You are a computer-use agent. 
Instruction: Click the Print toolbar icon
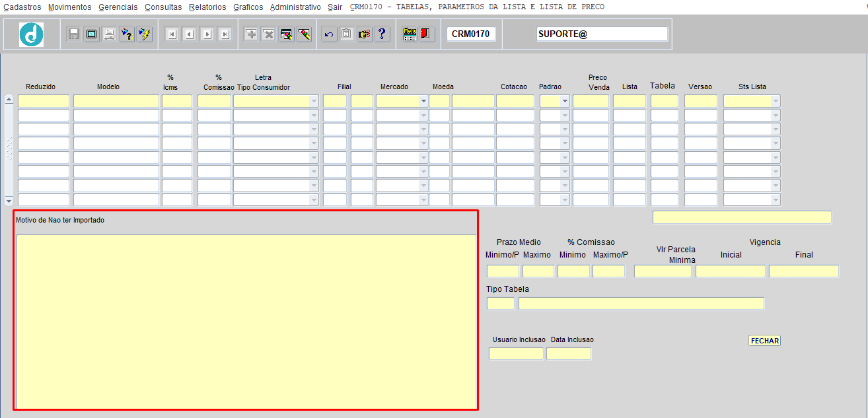(110, 34)
